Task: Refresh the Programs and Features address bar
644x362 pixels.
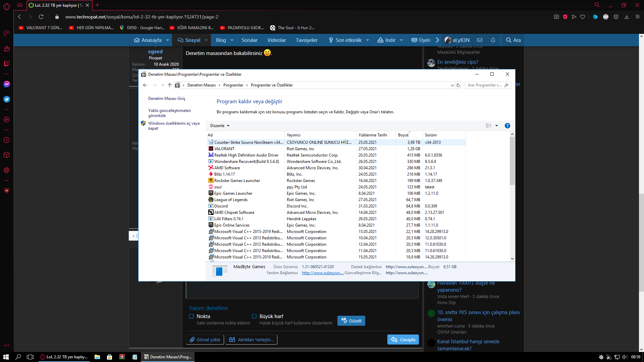Action: click(458, 85)
